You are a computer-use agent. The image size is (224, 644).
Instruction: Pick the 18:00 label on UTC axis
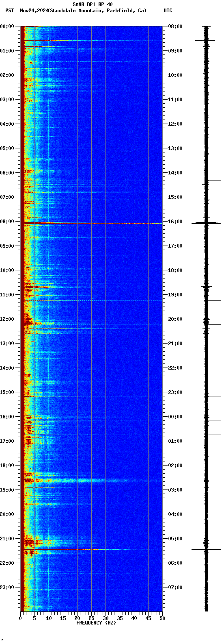(175, 270)
